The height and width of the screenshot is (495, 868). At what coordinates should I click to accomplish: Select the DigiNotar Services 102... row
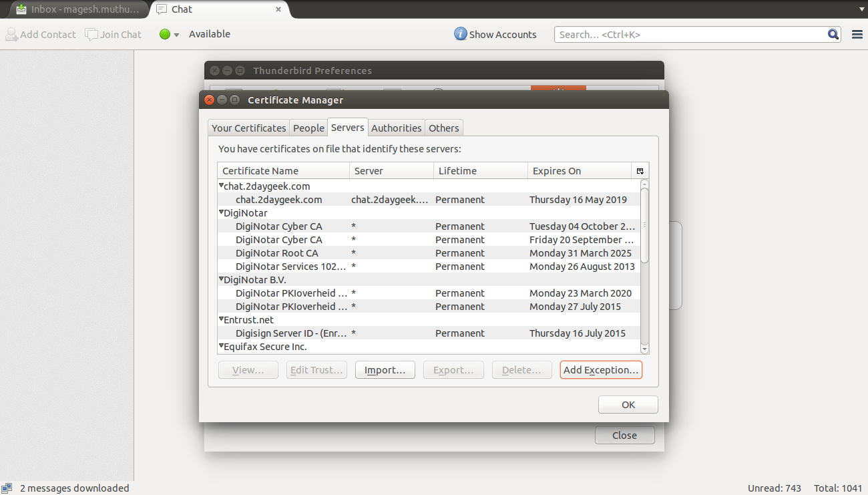pyautogui.click(x=429, y=267)
